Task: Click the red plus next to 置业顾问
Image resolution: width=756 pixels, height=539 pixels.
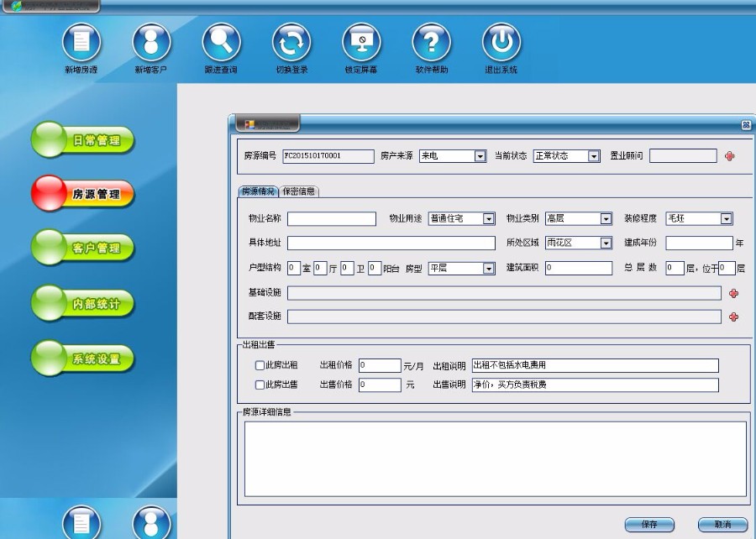Action: [729, 156]
